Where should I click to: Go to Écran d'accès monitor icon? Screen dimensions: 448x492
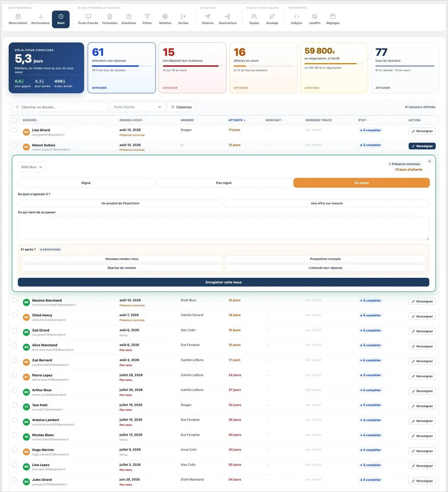coord(88,16)
